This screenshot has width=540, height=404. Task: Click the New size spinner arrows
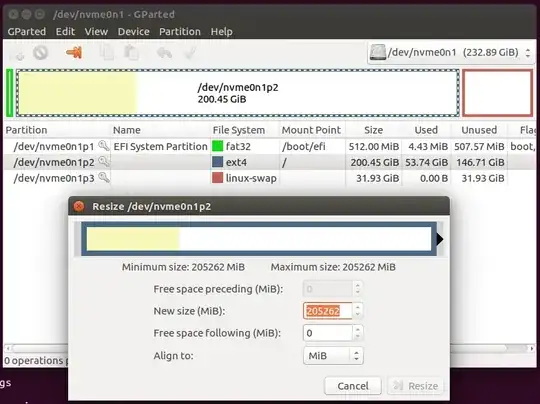[x=357, y=311]
